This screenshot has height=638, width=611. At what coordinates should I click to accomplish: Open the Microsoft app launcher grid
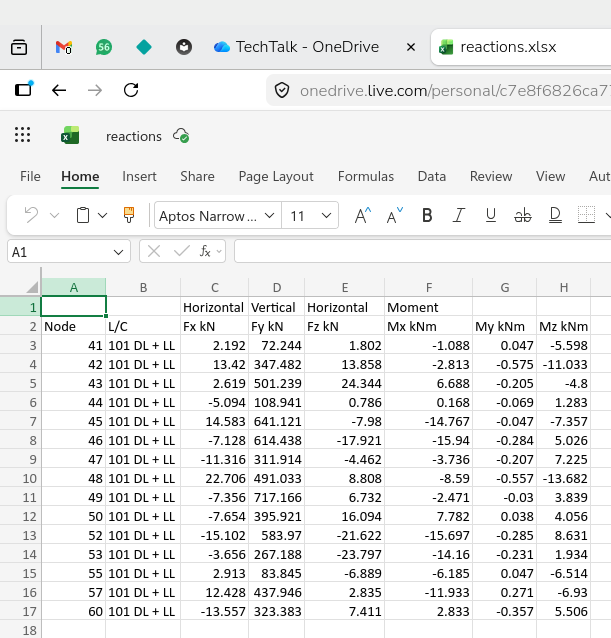22,135
